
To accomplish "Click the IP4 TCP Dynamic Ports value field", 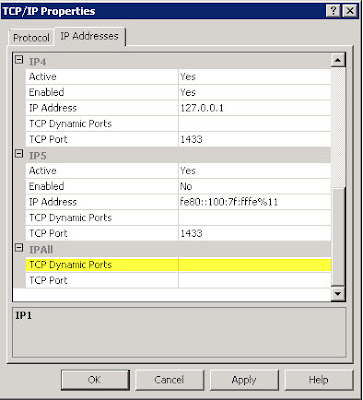I will [x=254, y=124].
